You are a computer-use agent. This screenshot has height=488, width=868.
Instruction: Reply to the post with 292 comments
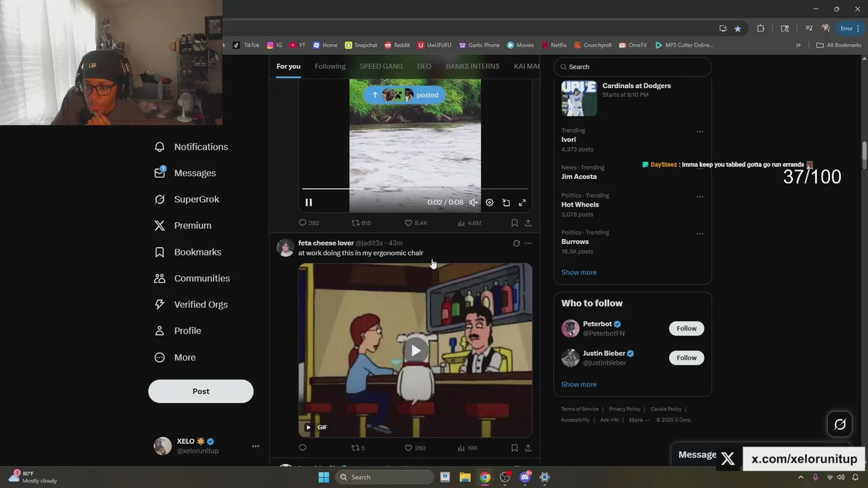tap(309, 222)
